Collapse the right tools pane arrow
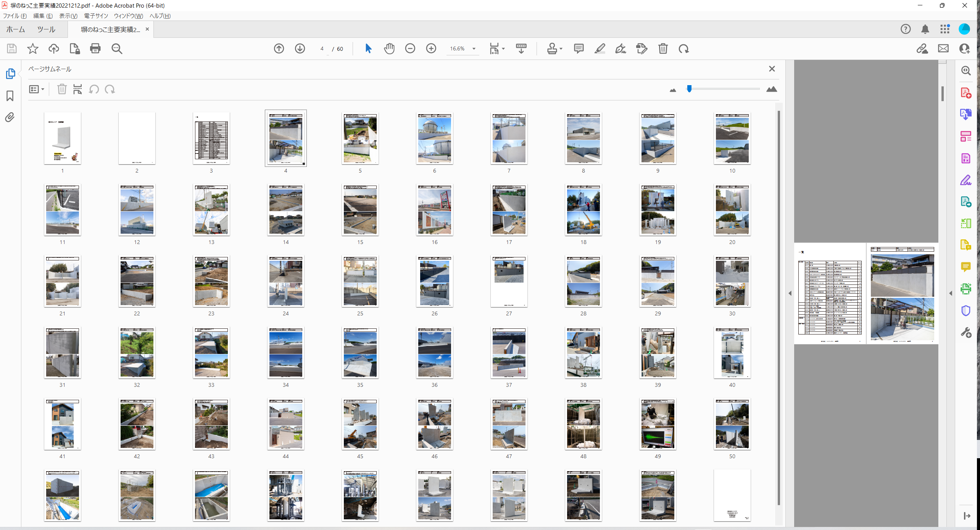Screen dimensions: 980x530 pos(951,293)
